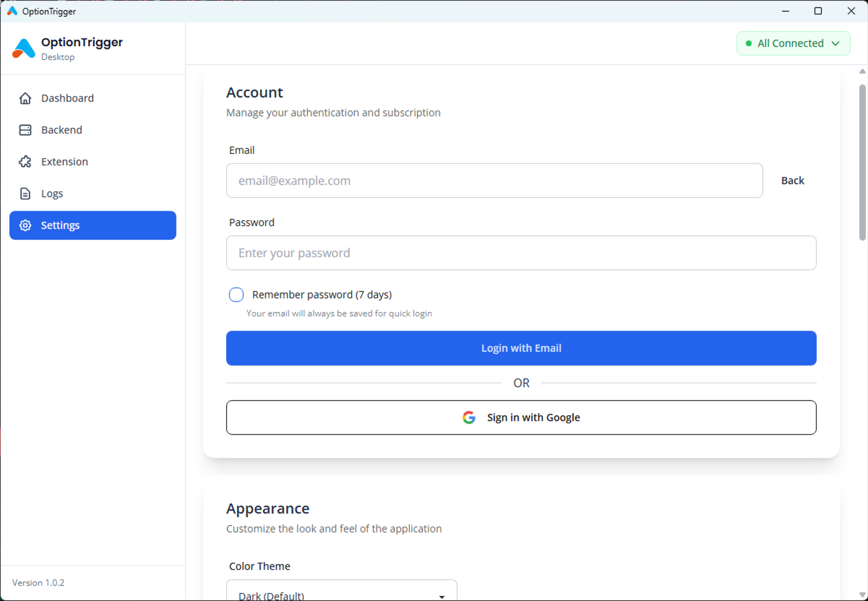Close the OptionTrigger window
868x601 pixels.
[851, 11]
